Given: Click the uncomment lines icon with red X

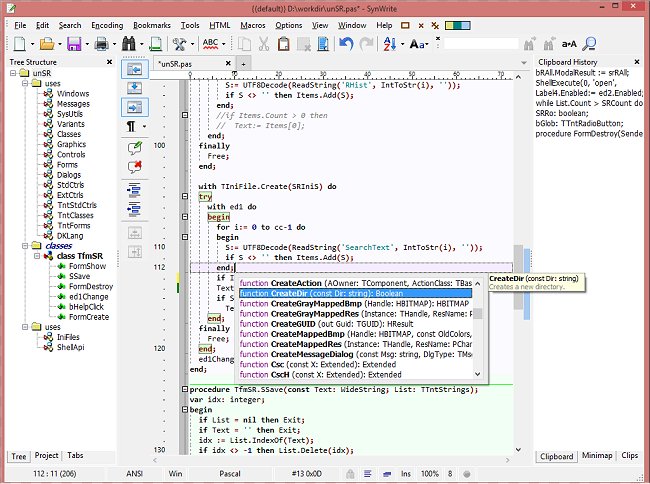Looking at the screenshot, I should [134, 165].
